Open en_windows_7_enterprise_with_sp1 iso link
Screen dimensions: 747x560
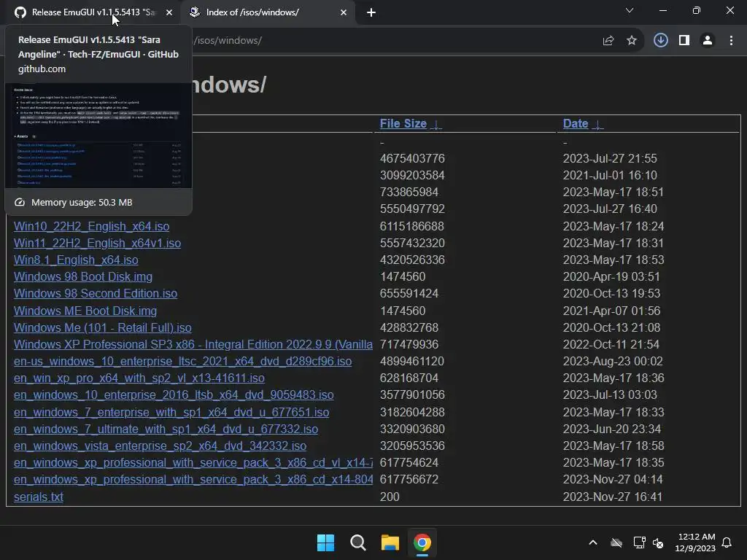coord(171,413)
